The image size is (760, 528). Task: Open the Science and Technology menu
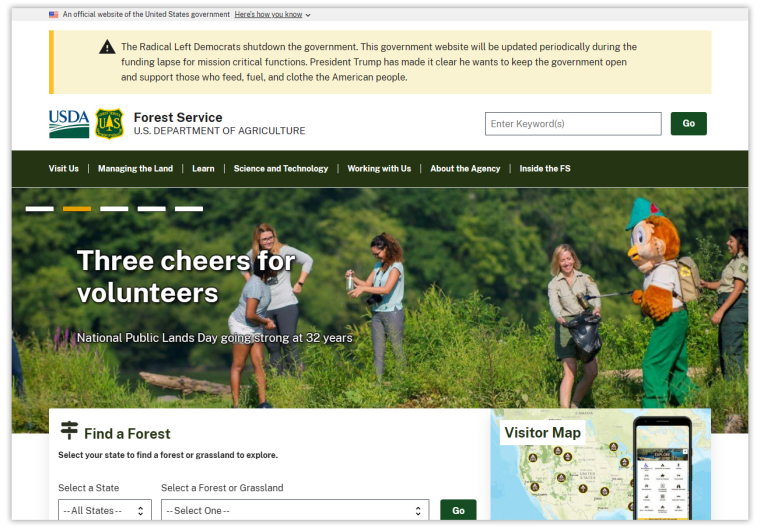(281, 169)
